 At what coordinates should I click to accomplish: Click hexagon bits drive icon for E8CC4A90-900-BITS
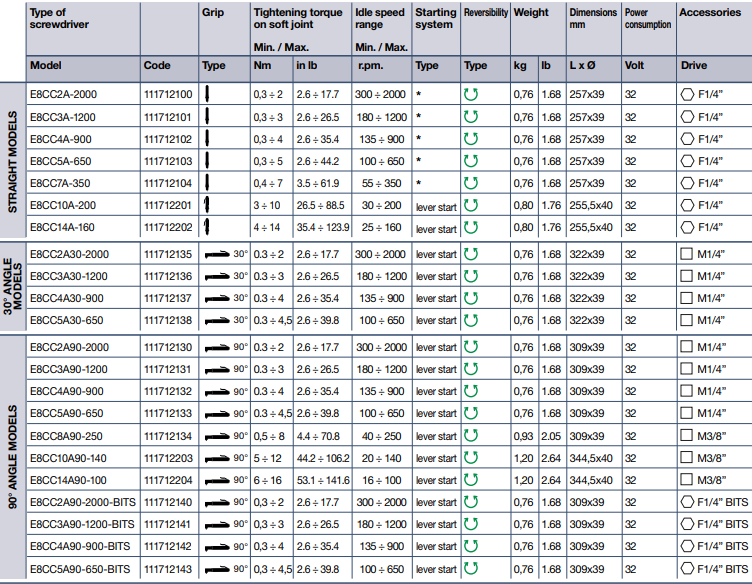coord(687,546)
